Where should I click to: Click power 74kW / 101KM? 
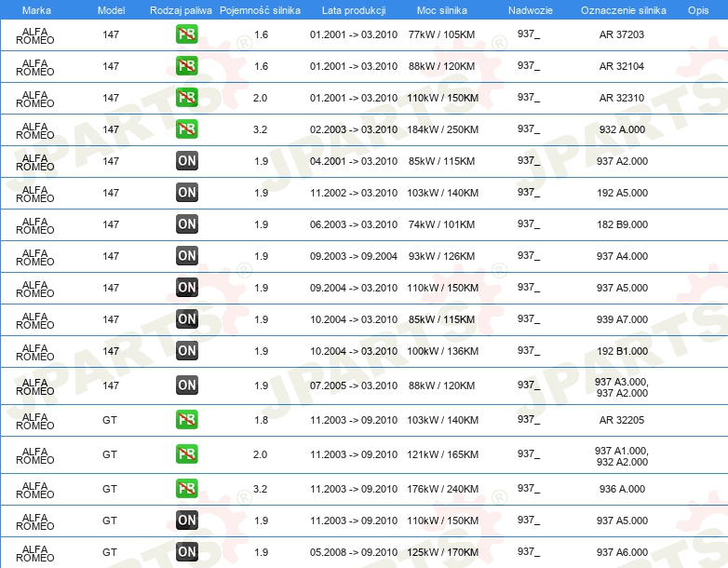point(441,224)
